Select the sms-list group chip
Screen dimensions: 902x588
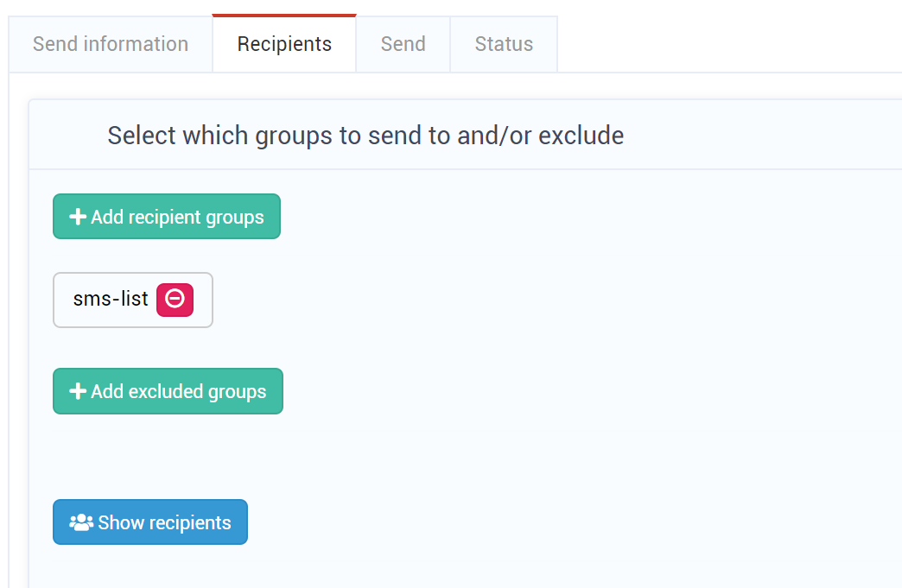(x=133, y=300)
